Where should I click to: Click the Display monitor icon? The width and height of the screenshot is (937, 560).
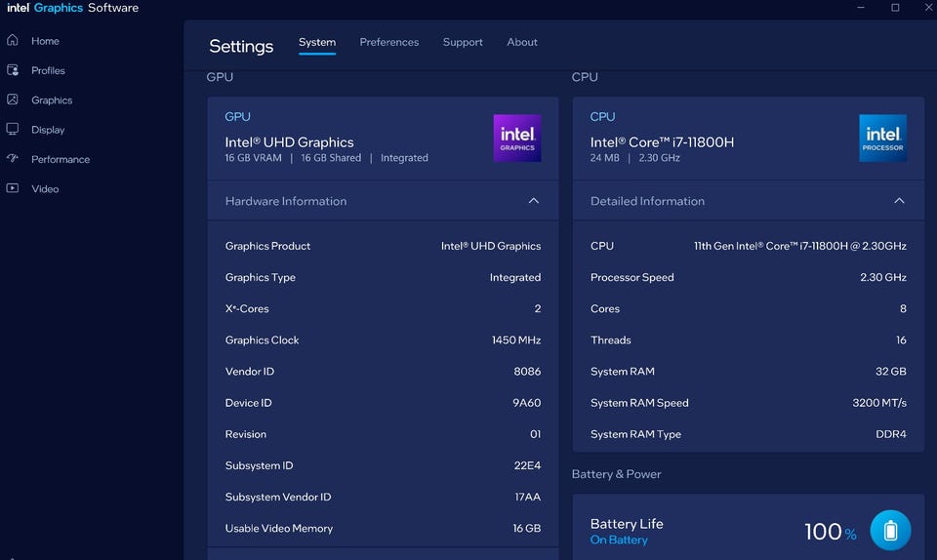click(13, 129)
